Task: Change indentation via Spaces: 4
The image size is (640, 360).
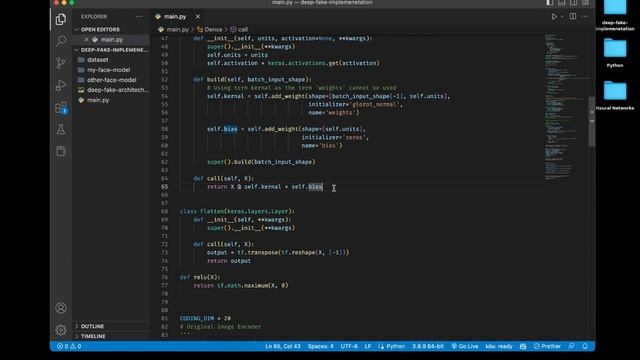Action: [x=320, y=346]
